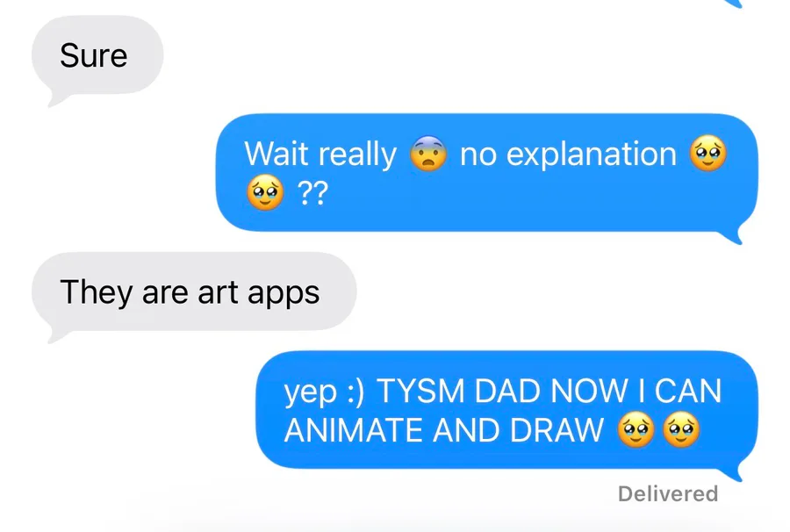Click the word 'TYSM' in final message
This screenshot has height=532, width=790.
click(x=420, y=391)
